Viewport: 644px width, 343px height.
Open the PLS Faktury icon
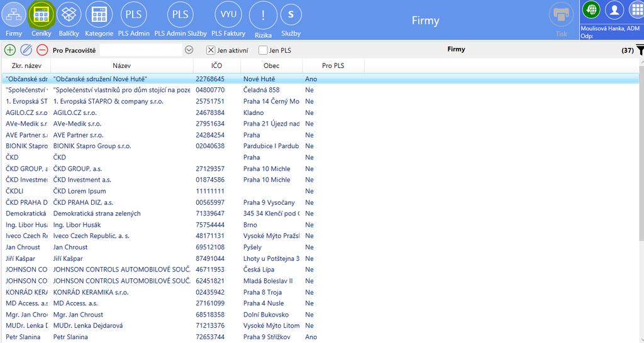[x=228, y=14]
